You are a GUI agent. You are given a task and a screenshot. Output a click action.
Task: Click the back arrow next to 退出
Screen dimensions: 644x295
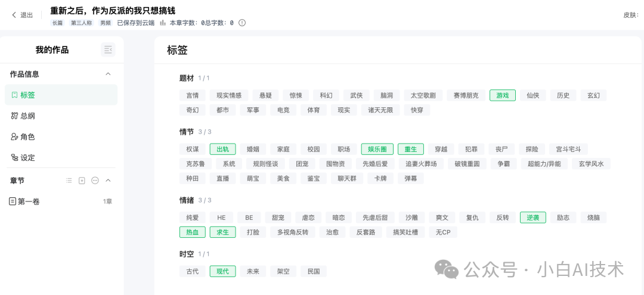click(x=14, y=15)
